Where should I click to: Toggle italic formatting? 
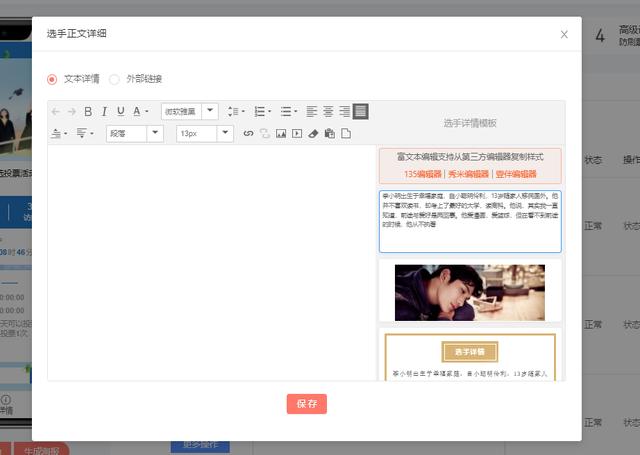pyautogui.click(x=104, y=111)
